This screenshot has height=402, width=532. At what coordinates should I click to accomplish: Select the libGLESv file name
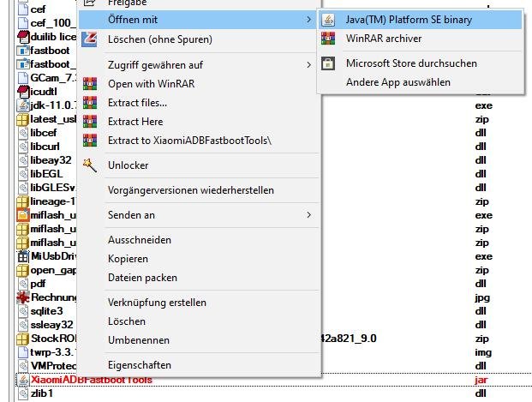[x=53, y=188]
